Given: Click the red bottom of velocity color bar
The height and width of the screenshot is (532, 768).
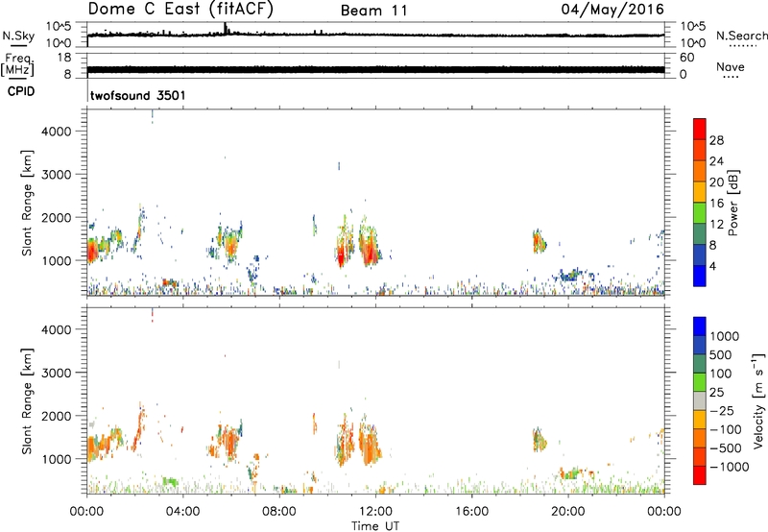Looking at the screenshot, I should coord(700,475).
